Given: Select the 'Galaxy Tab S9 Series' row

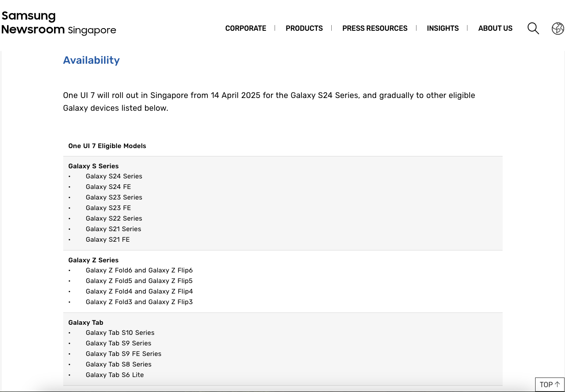Looking at the screenshot, I should pos(118,343).
